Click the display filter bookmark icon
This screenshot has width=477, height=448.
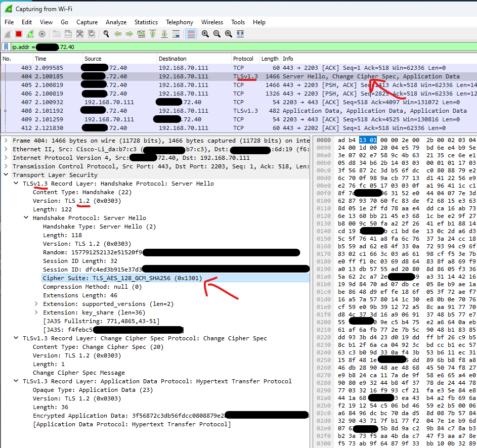[6, 47]
